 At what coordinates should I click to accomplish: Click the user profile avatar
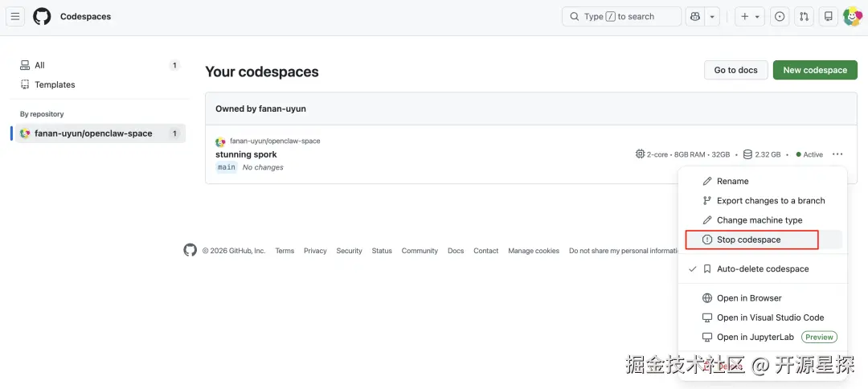[852, 16]
